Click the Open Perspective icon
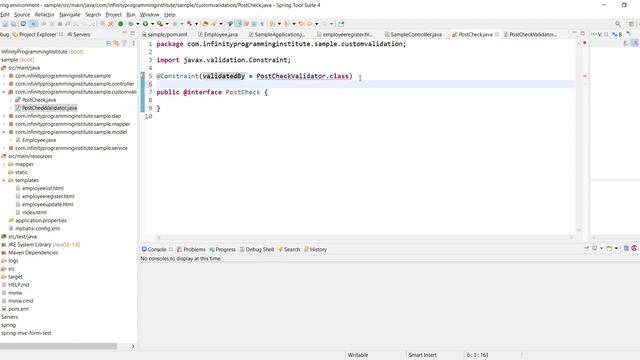The image size is (640, 360). pyautogui.click(x=631, y=24)
